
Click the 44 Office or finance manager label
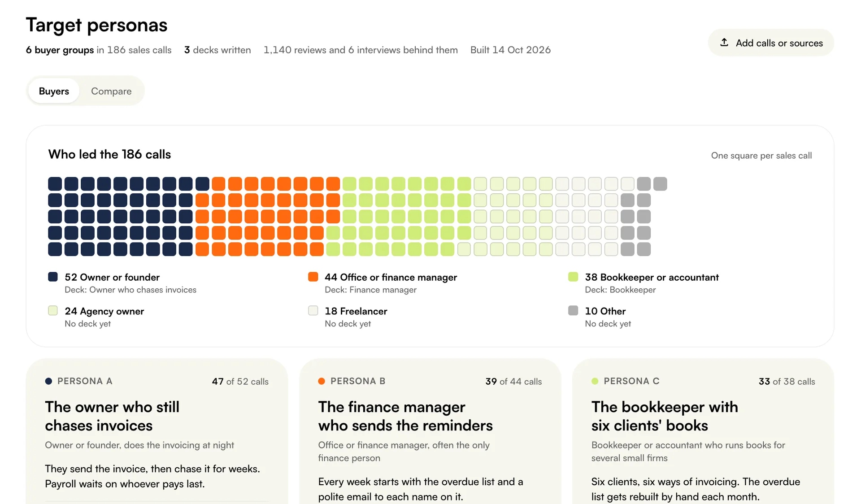tap(391, 277)
